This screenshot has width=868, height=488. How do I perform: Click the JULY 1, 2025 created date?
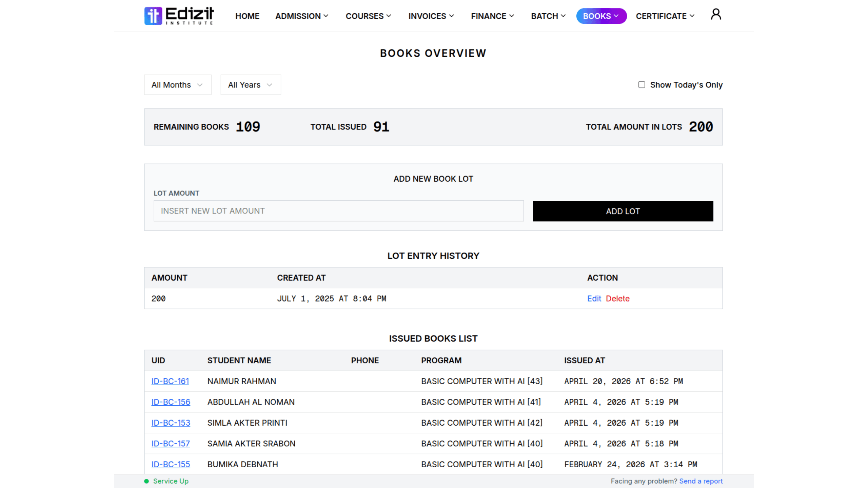332,299
